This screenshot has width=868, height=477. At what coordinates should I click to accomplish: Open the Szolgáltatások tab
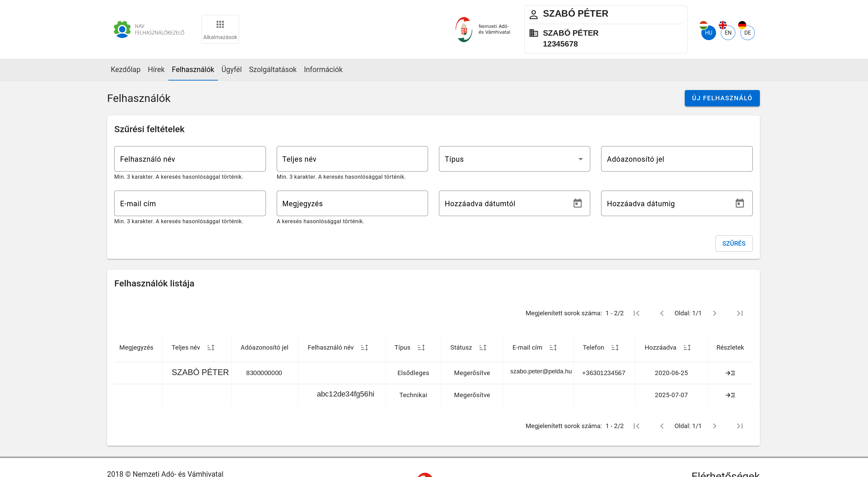coord(273,70)
